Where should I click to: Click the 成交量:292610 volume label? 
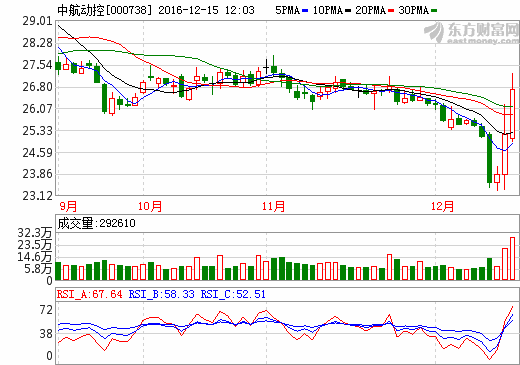96,223
